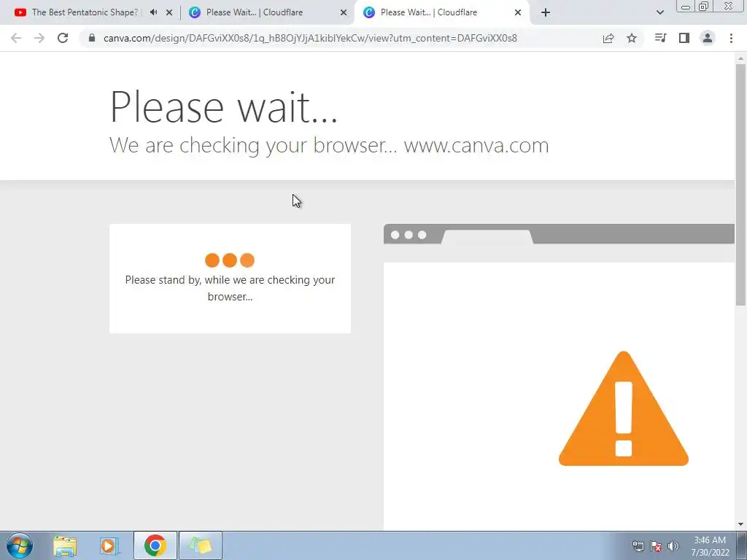The width and height of the screenshot is (747, 560).
Task: Open the Windows Start menu
Action: pyautogui.click(x=20, y=545)
